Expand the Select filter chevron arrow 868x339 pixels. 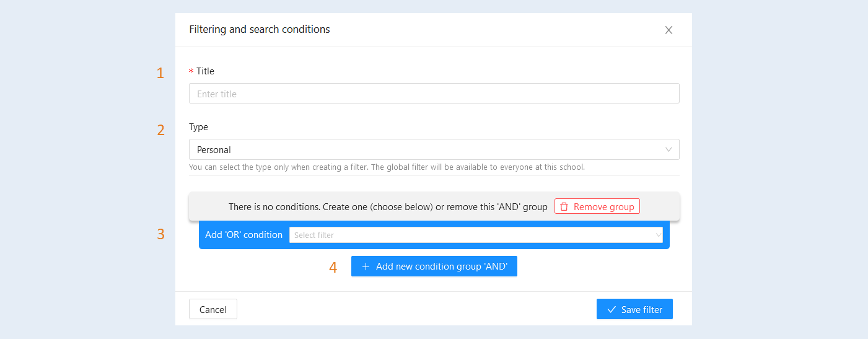click(x=659, y=235)
